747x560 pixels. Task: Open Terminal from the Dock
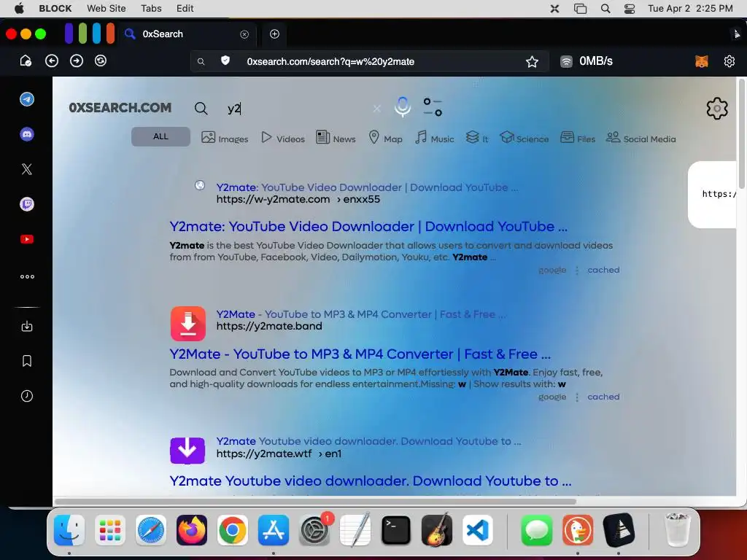[x=396, y=530]
